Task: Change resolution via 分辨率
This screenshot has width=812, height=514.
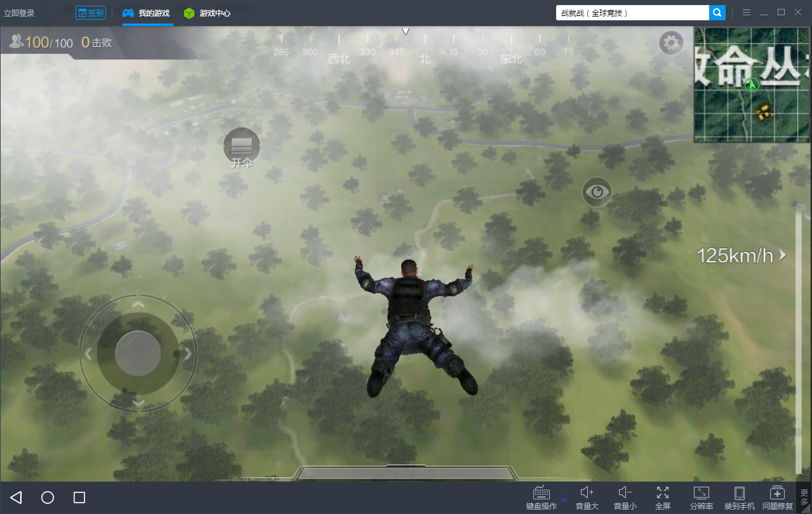Action: [x=702, y=498]
